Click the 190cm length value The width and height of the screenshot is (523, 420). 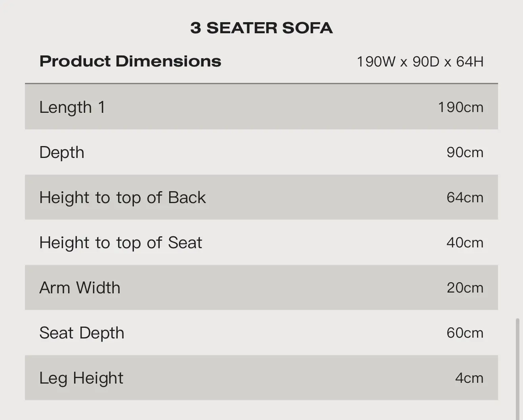(x=460, y=107)
